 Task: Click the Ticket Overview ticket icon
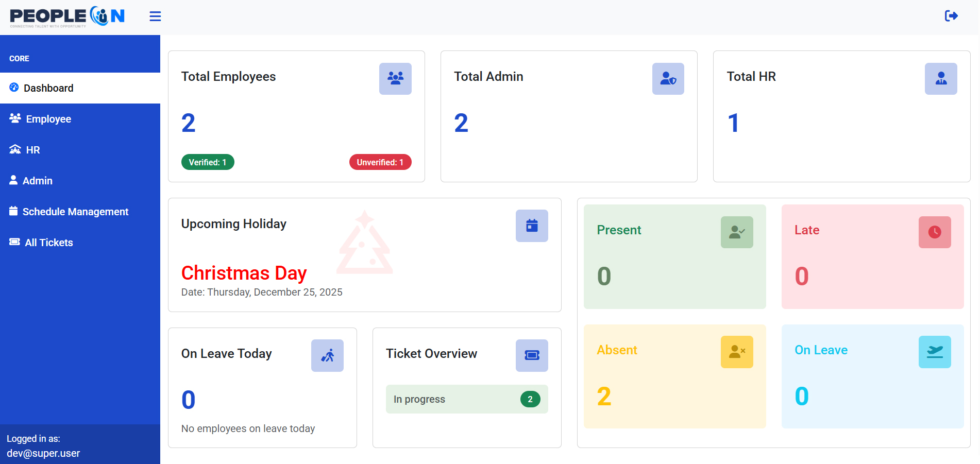coord(532,356)
